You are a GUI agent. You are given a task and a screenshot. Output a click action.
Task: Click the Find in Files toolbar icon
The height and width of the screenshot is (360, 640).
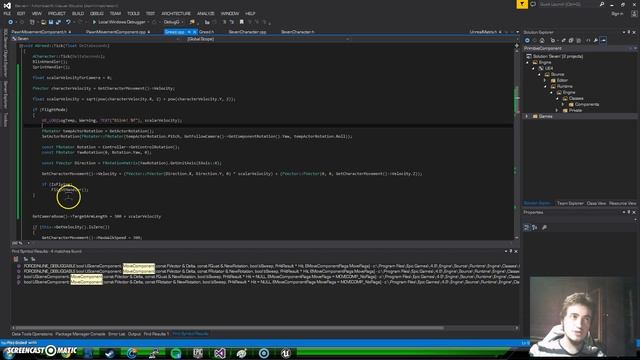(192, 22)
